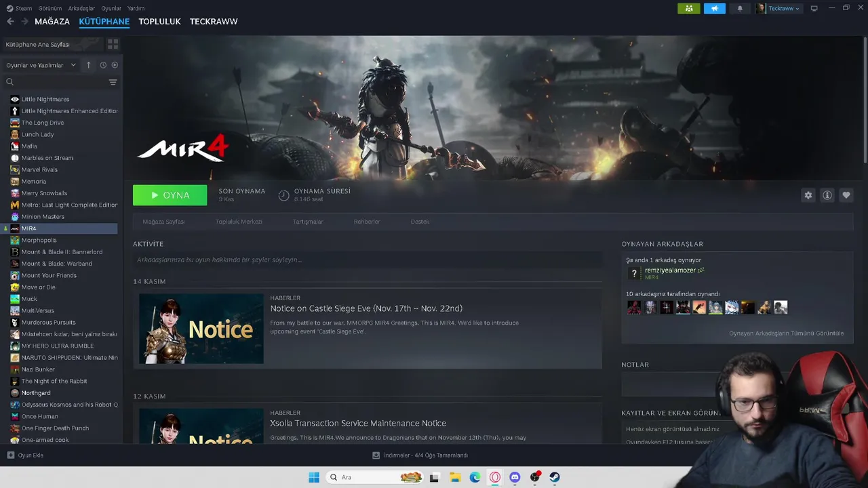The image size is (868, 488).
Task: Open the 'Mağaza Sayfası' link
Action: pos(163,222)
